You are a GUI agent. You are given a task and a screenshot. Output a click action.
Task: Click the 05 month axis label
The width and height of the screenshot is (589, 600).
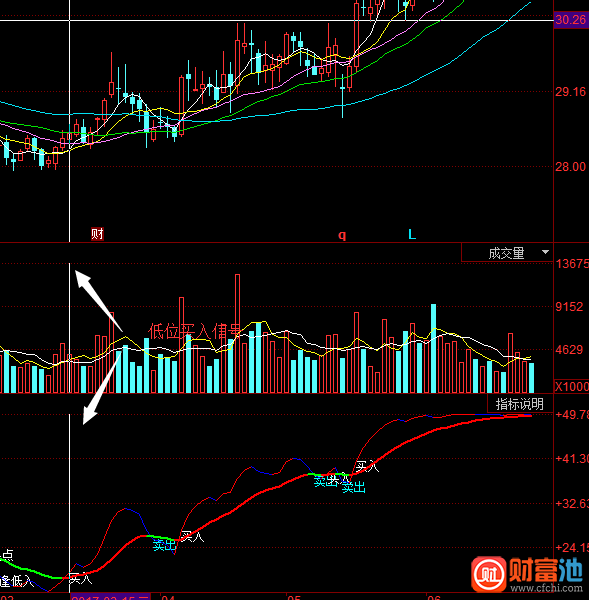coord(294,597)
